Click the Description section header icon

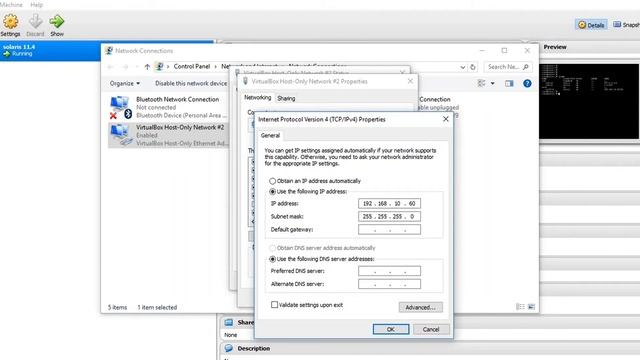click(x=229, y=348)
